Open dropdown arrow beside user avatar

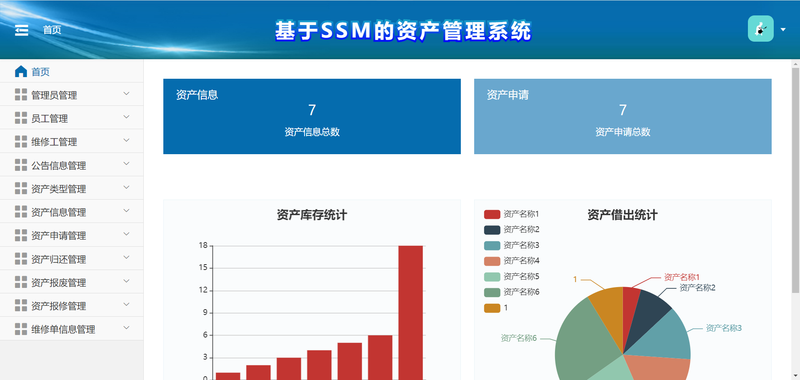click(x=783, y=30)
